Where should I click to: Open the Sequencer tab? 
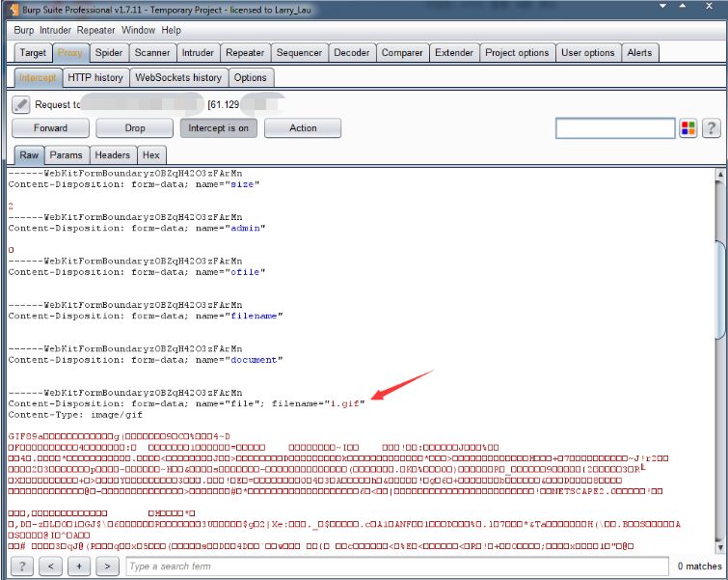(x=299, y=53)
